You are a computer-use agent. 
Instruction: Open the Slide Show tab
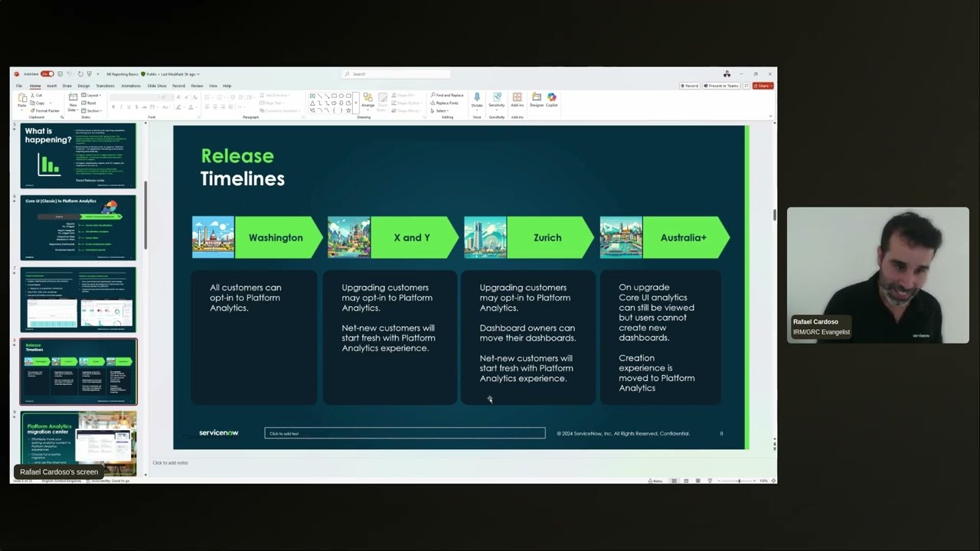[x=157, y=86]
